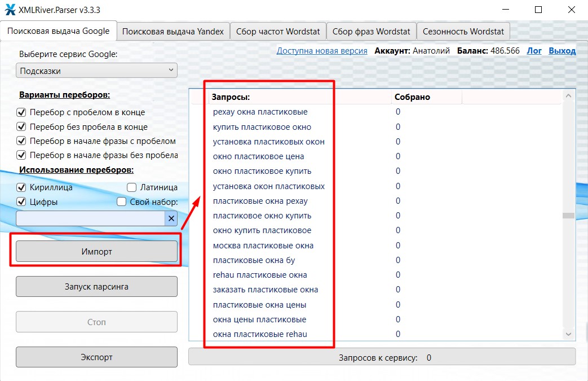Click the 'Лог' link
The image size is (588, 381).
coord(534,51)
